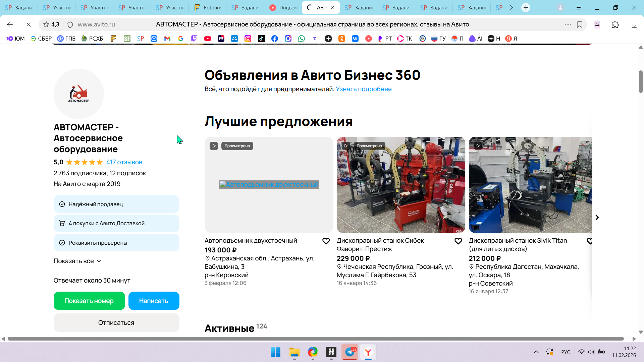The image size is (644, 362).
Task: Click the Отписаться subscription button
Action: point(116,322)
